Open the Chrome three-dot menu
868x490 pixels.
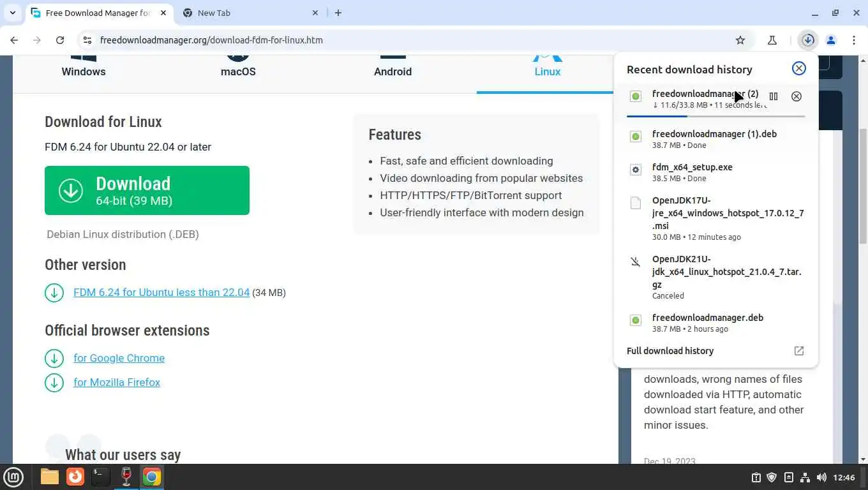[x=854, y=40]
